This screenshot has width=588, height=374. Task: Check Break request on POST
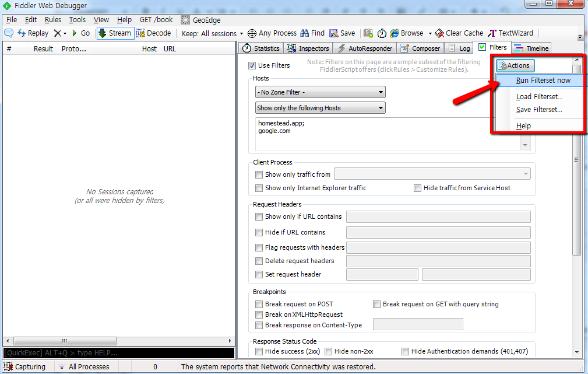[x=259, y=304]
